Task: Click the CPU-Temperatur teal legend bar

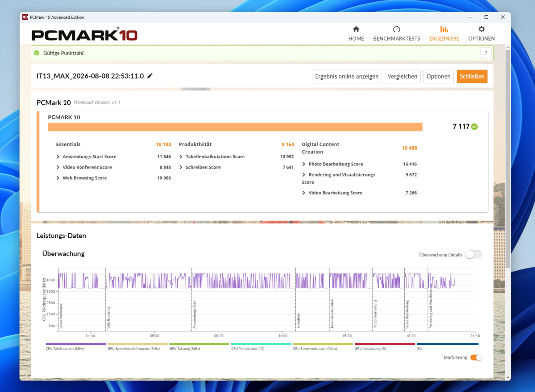Action: (x=261, y=344)
